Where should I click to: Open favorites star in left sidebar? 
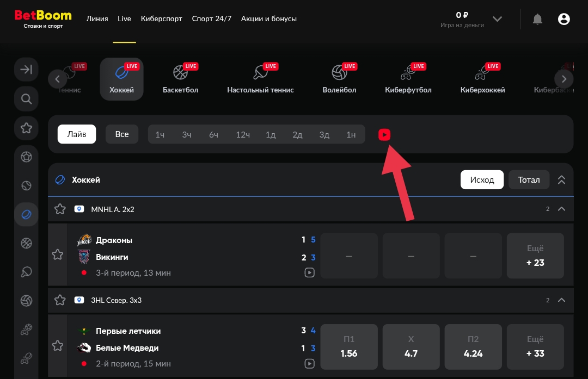[26, 128]
